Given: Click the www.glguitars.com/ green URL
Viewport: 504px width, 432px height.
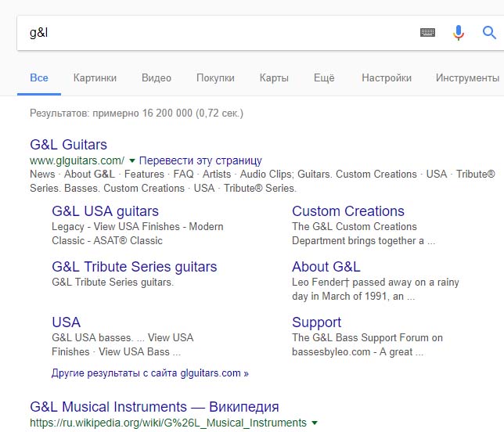Looking at the screenshot, I should [77, 160].
